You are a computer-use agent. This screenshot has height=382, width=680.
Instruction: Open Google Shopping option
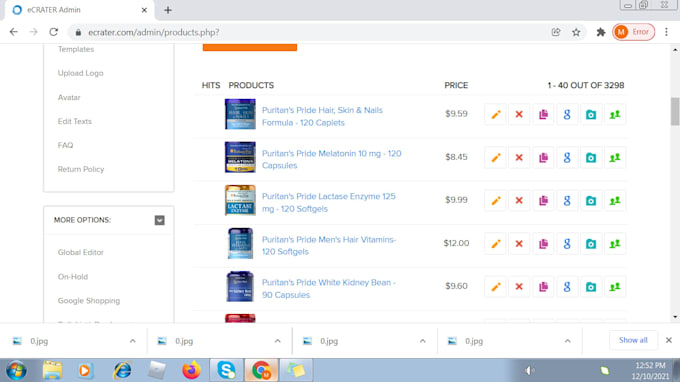89,300
